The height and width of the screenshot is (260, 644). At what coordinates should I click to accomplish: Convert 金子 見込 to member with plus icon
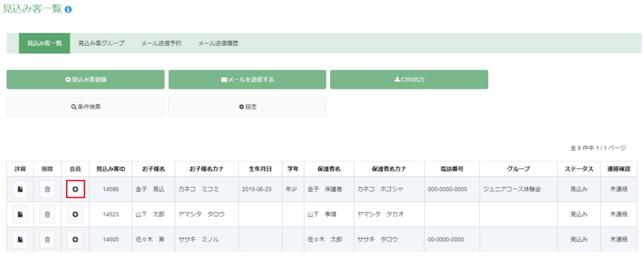pyautogui.click(x=75, y=189)
